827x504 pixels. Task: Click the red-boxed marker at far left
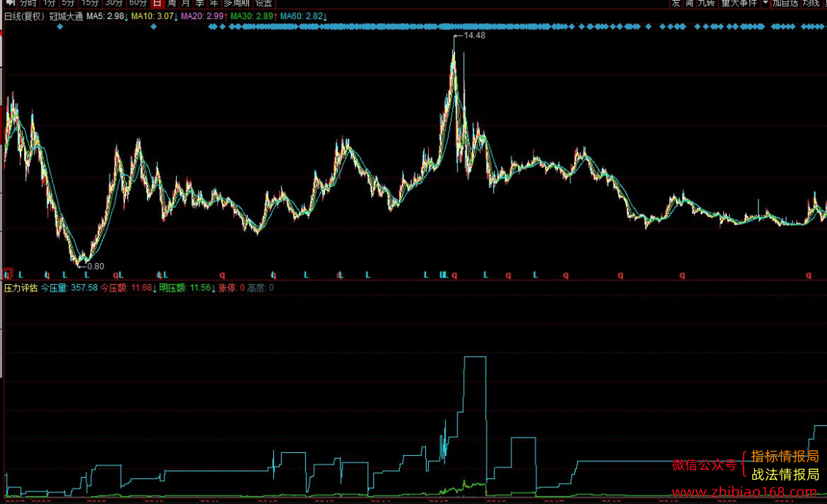7,275
